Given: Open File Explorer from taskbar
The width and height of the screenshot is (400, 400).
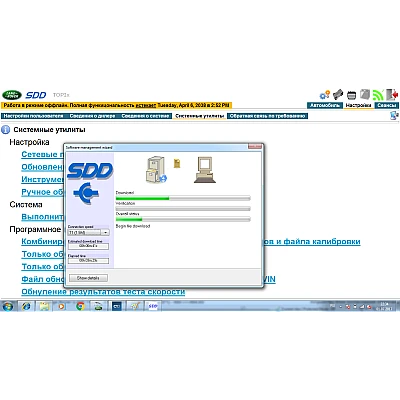Looking at the screenshot, I should (x=44, y=306).
